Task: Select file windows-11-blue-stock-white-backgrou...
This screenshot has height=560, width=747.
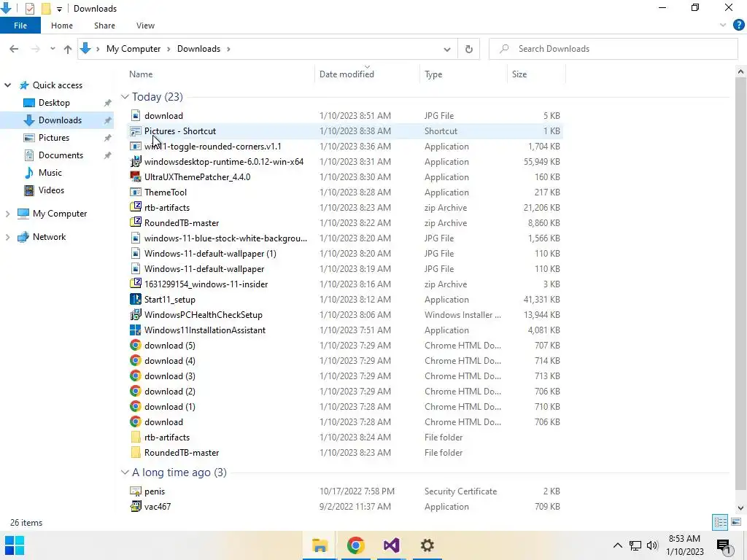Action: [x=225, y=238]
